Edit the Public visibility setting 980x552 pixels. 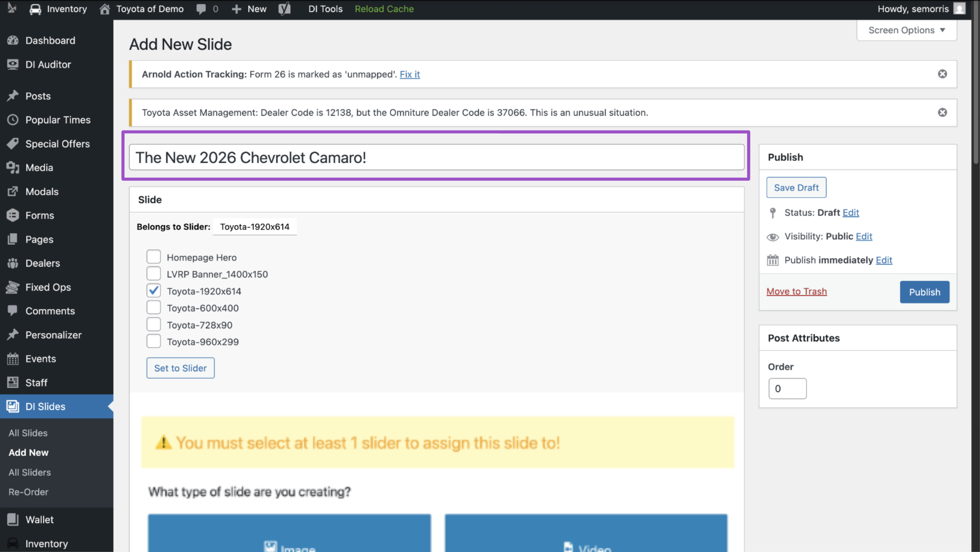(864, 236)
